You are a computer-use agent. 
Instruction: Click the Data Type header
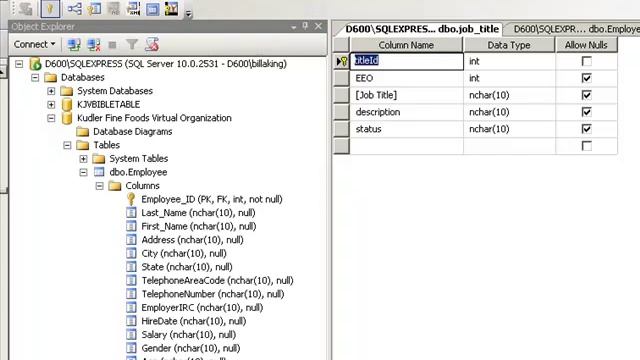pyautogui.click(x=509, y=45)
